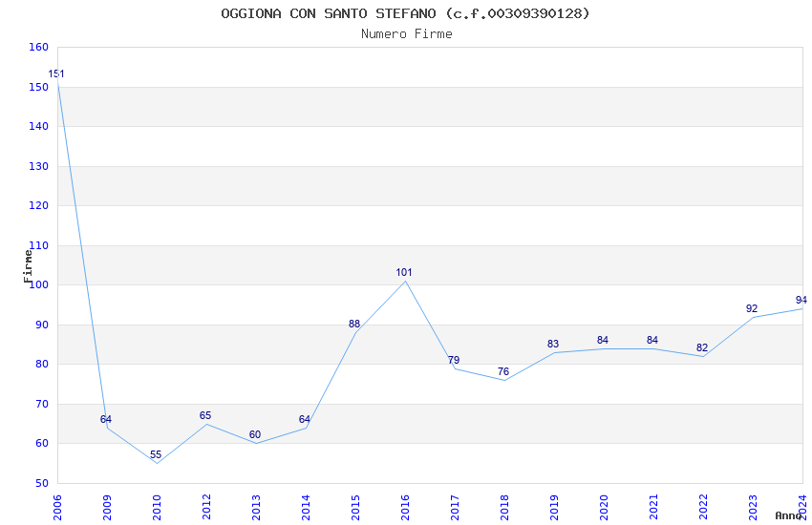Click the 2022 year axis label
The width and height of the screenshot is (812, 525).
click(x=704, y=508)
